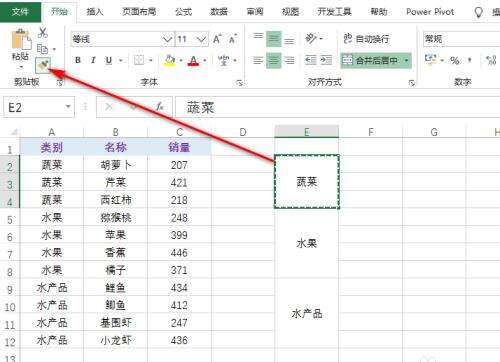Viewport: 500px width, 362px height.
Task: Click the formula bar containing 蔬菜
Action: click(337, 107)
